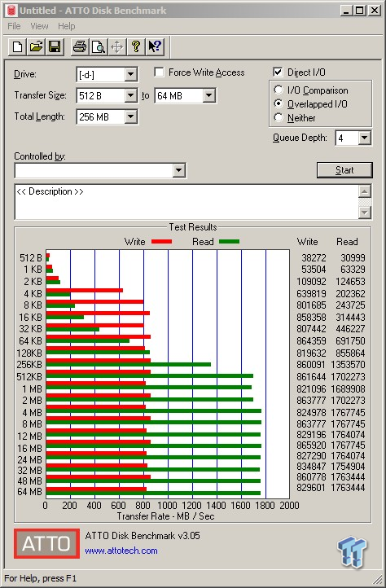Expand the Controlled by dropdown
386x588 pixels.
tap(179, 171)
